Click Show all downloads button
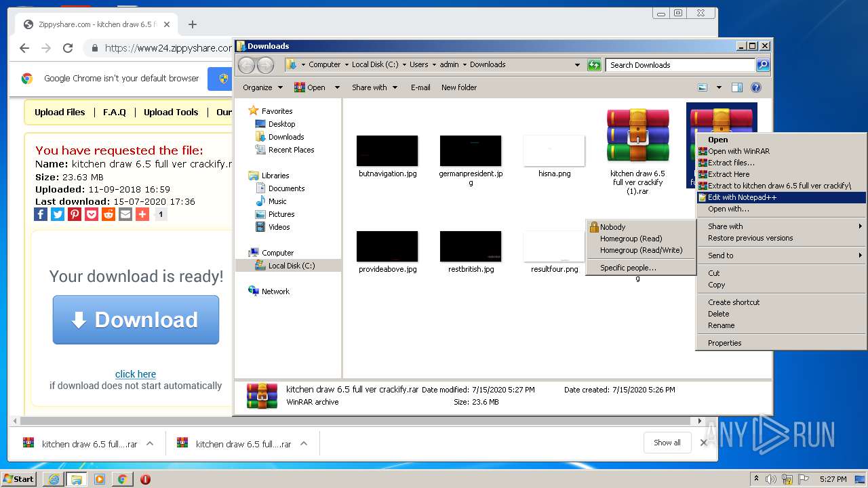Viewport: 868px width, 488px height. click(x=667, y=443)
